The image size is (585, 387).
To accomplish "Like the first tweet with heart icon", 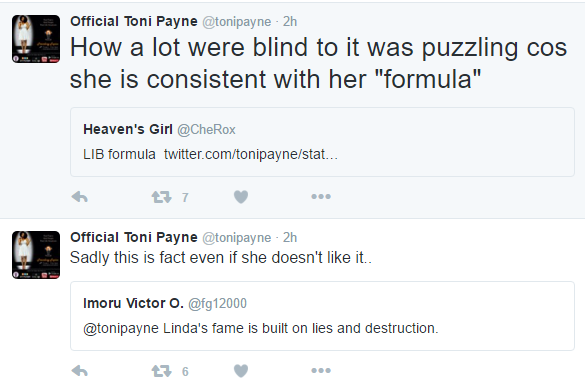I will point(241,197).
